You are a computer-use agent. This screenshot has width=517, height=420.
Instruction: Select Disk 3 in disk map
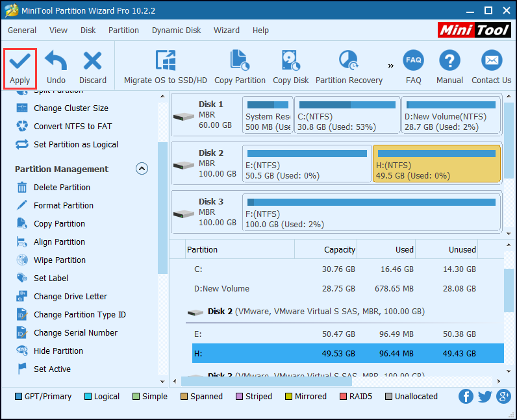point(207,212)
